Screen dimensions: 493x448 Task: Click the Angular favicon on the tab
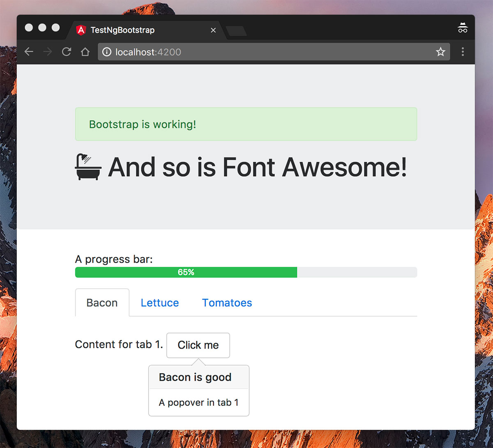[81, 30]
